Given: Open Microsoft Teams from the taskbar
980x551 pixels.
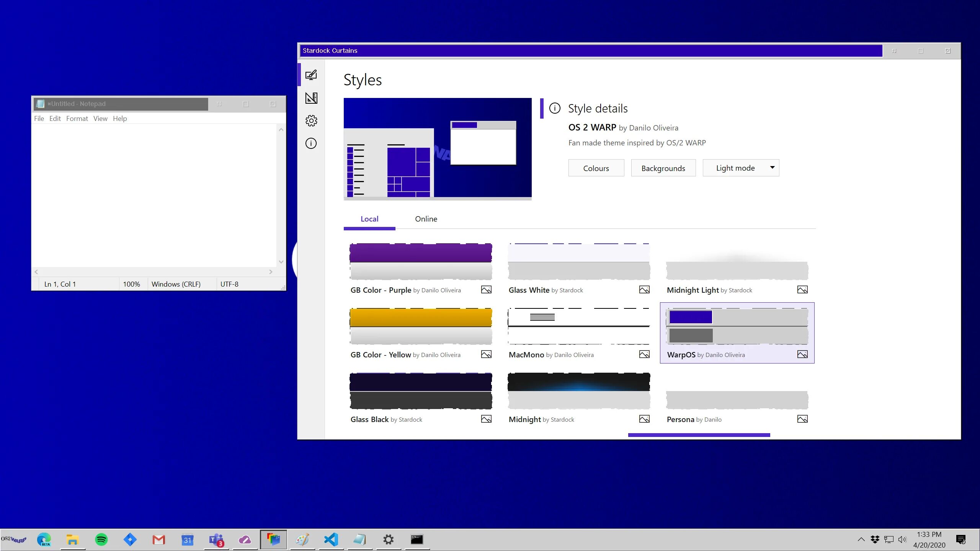Looking at the screenshot, I should (216, 540).
